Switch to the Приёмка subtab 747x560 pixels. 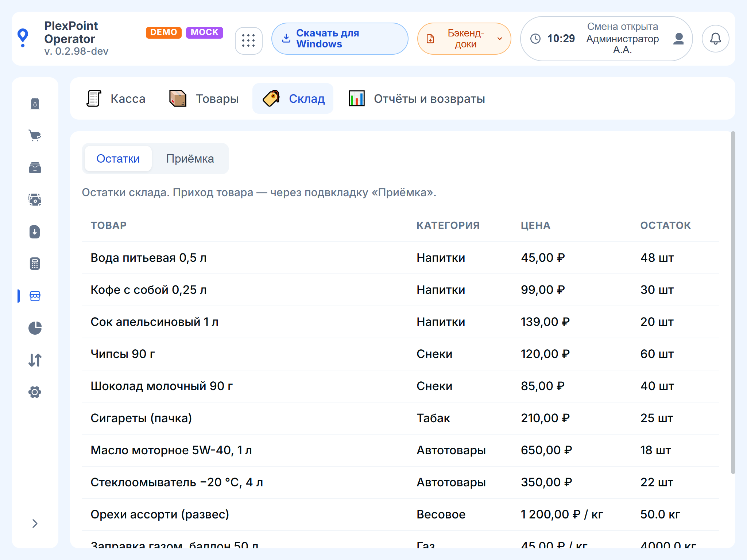coord(190,159)
